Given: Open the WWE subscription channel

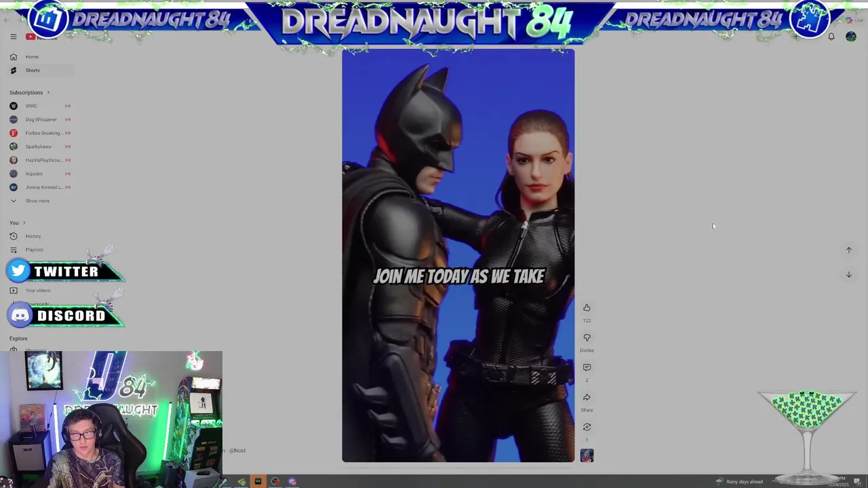Looking at the screenshot, I should pyautogui.click(x=39, y=106).
